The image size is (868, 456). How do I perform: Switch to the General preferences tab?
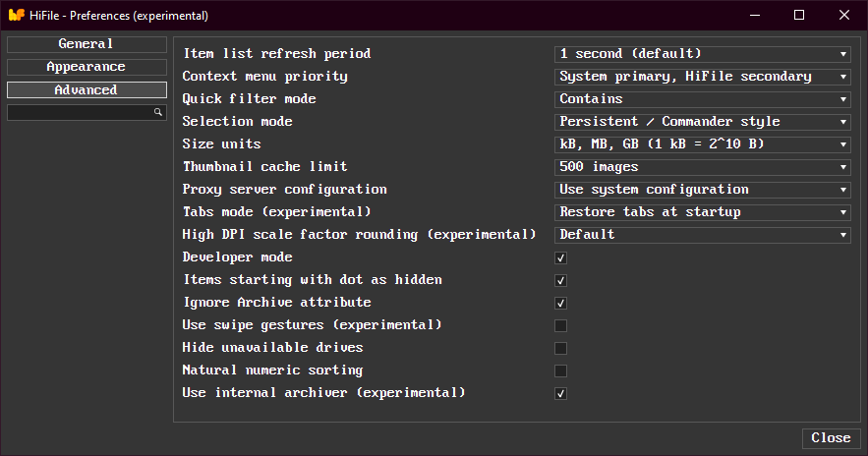point(87,44)
